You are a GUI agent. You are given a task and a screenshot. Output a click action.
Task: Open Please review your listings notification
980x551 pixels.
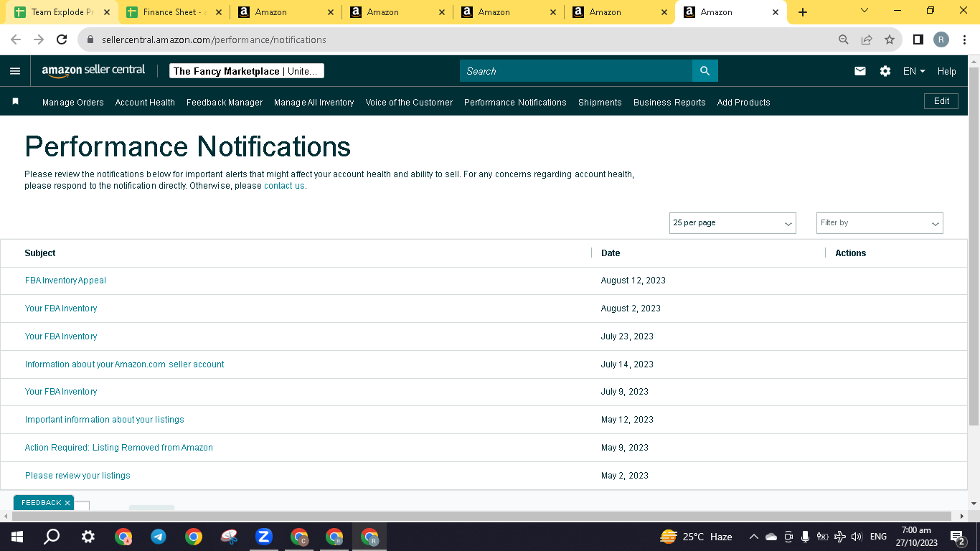tap(77, 476)
